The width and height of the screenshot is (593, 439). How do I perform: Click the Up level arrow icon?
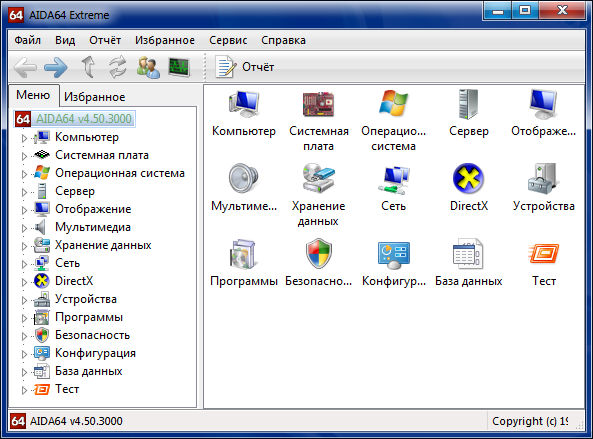click(x=89, y=67)
